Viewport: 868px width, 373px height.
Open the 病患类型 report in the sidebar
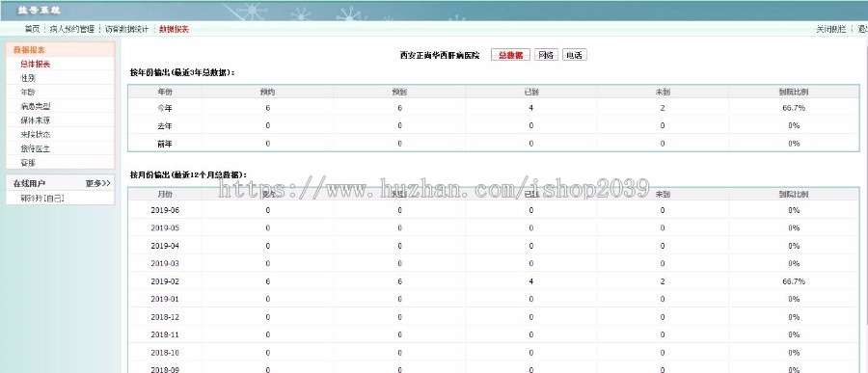point(36,106)
